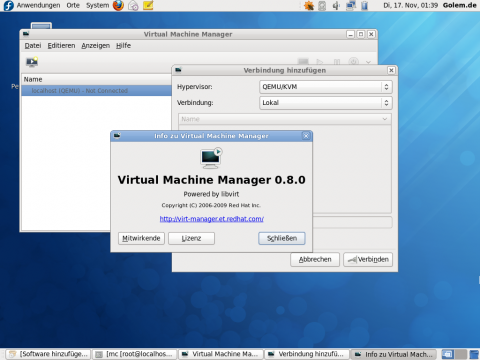The height and width of the screenshot is (360, 480).
Task: Open the Datei menu
Action: tap(33, 46)
